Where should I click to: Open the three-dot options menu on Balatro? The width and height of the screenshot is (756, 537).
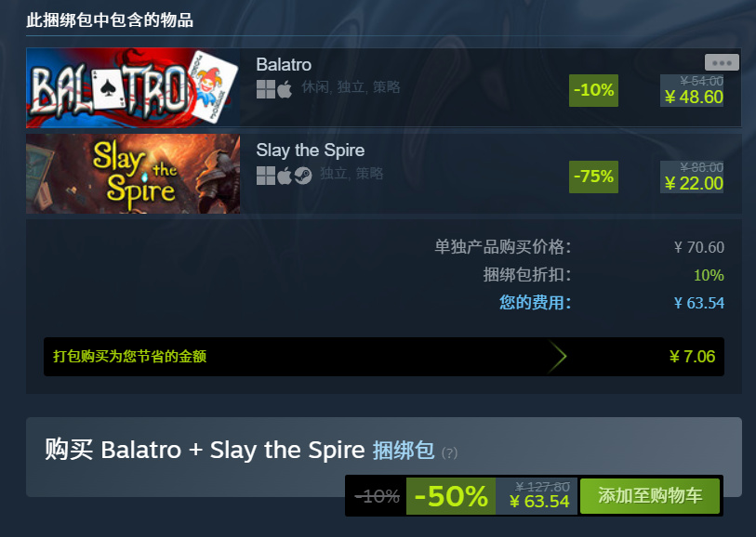(x=722, y=62)
